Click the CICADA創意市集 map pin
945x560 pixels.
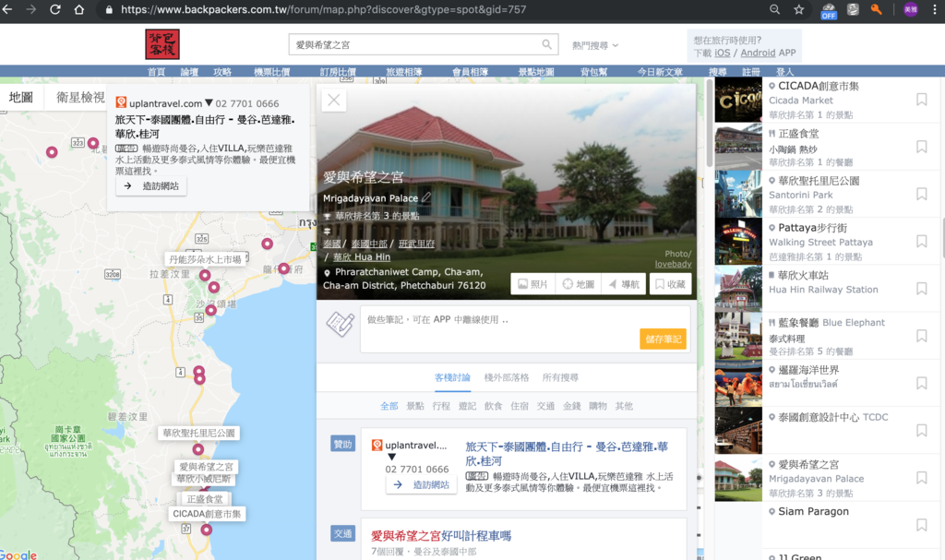click(206, 530)
